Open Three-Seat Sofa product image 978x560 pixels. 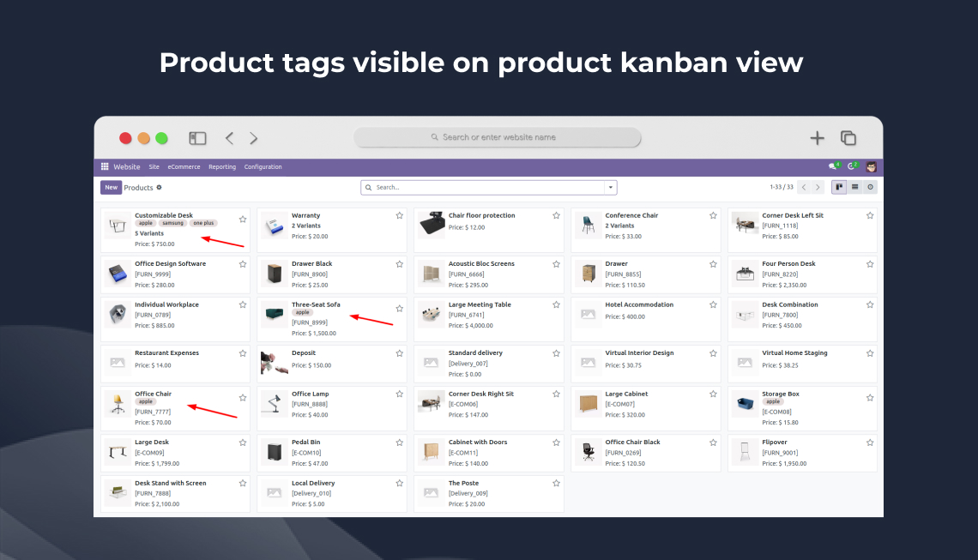pyautogui.click(x=275, y=314)
